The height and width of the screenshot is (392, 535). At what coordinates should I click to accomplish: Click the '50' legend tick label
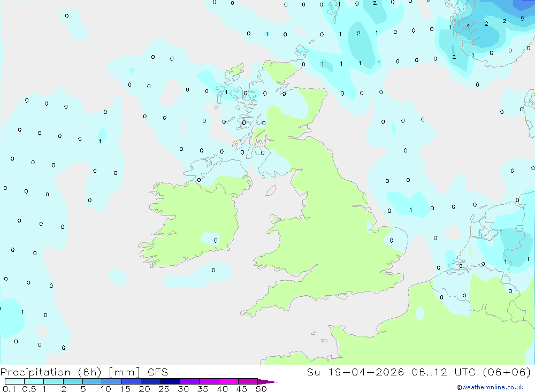pyautogui.click(x=261, y=389)
